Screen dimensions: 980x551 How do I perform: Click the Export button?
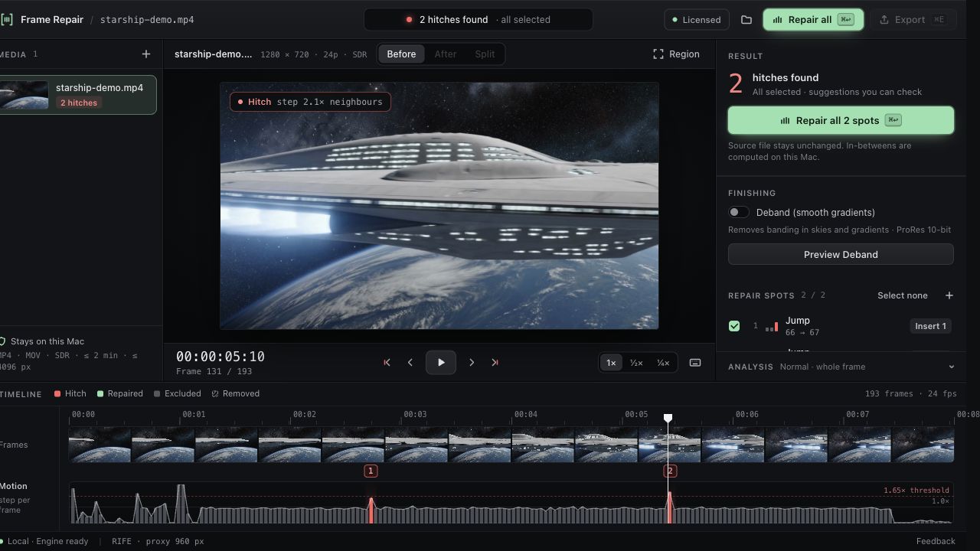click(x=913, y=20)
